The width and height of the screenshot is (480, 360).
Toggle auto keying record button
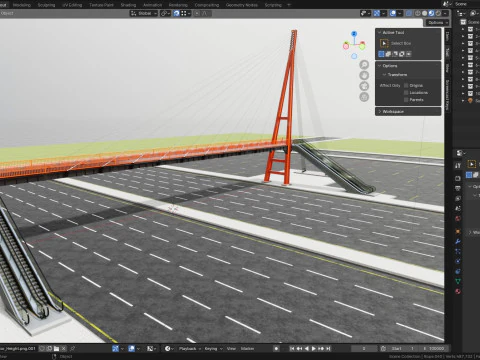click(x=276, y=349)
